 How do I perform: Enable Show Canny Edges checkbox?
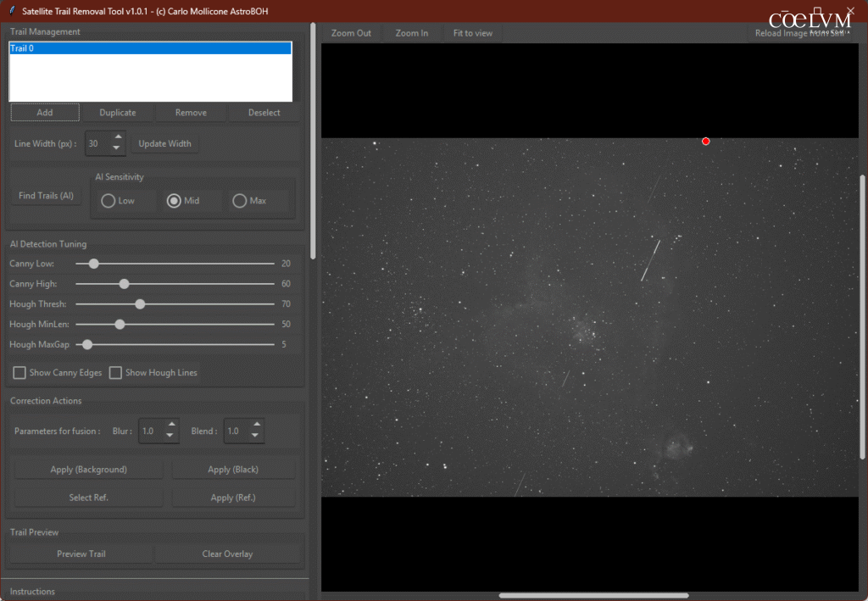point(19,373)
